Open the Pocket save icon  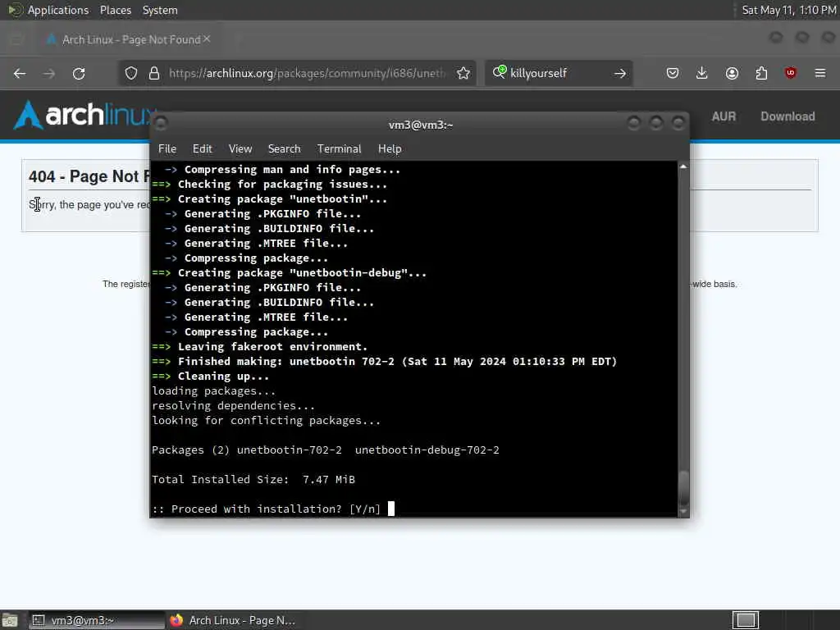coord(673,73)
